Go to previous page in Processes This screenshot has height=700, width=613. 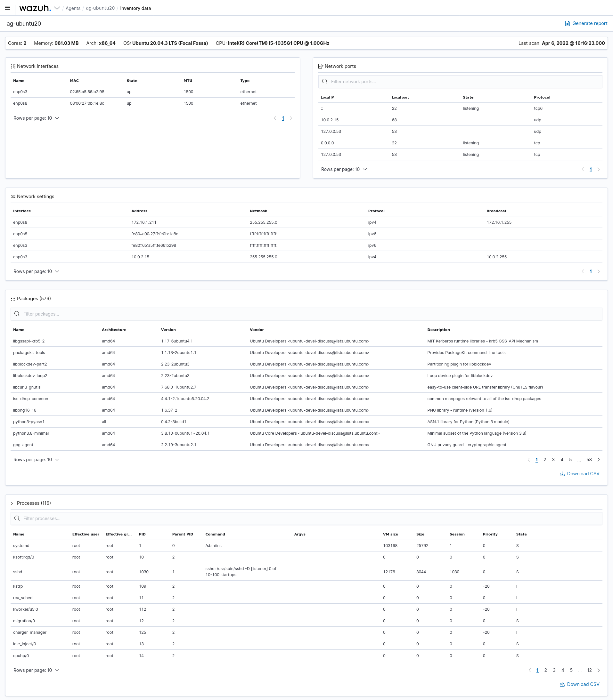coord(529,670)
